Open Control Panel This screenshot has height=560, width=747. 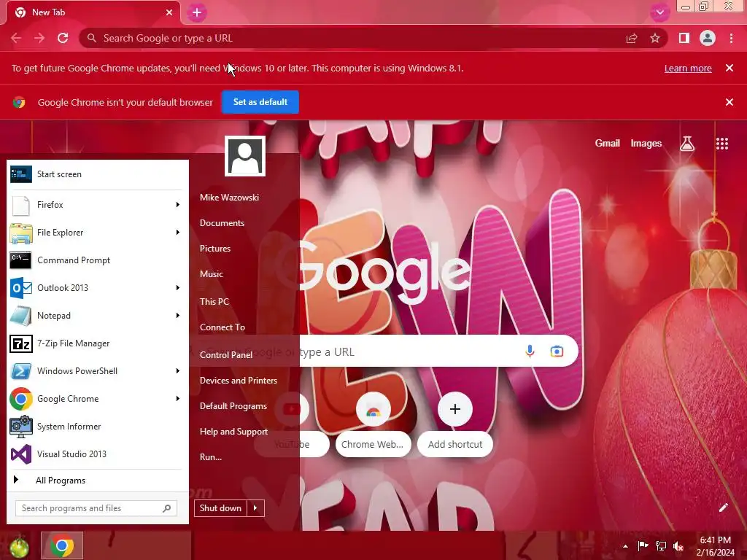click(226, 355)
